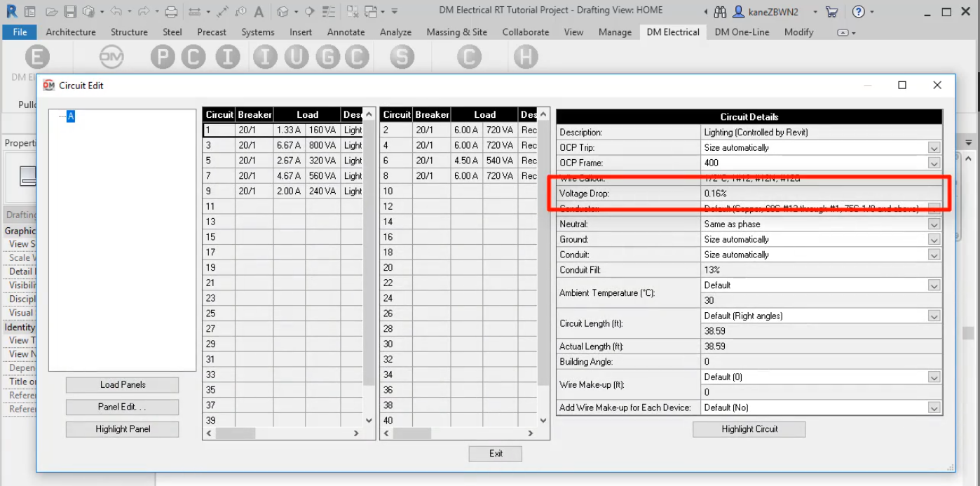Viewport: 980px width, 486px height.
Task: Click the Tag by Category icon
Action: click(240, 12)
